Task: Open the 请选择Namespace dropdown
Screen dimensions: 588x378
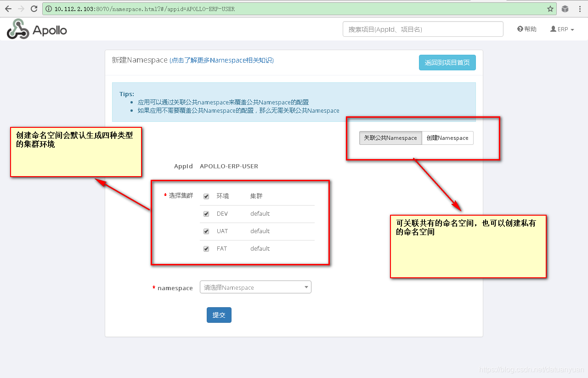Action: coord(255,287)
